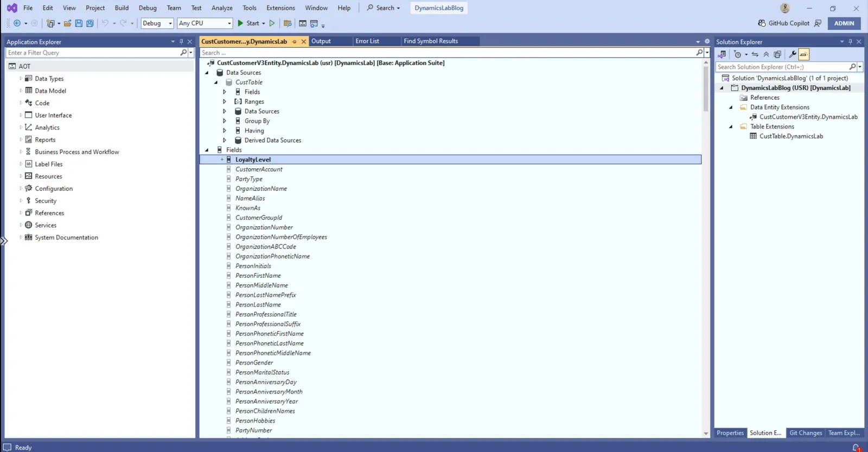The height and width of the screenshot is (452, 868).
Task: Toggle Preview Selected Items button in Solution Explorer
Action: coord(803,54)
